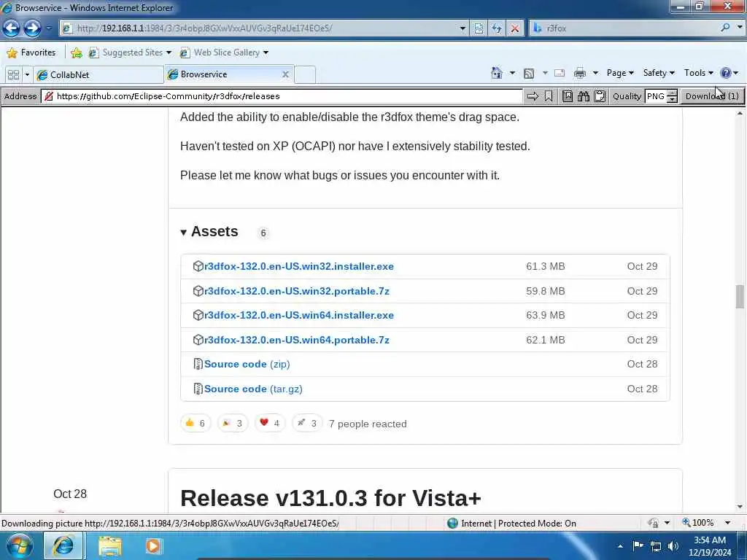The width and height of the screenshot is (747, 560).
Task: Open Windows Explorer folder taskbar icon
Action: click(x=110, y=546)
